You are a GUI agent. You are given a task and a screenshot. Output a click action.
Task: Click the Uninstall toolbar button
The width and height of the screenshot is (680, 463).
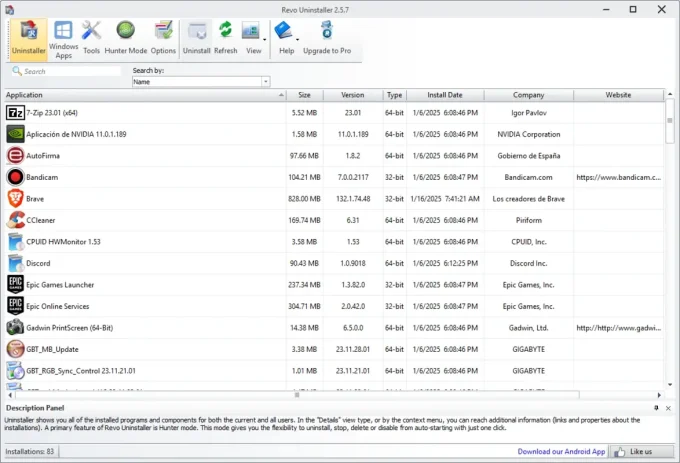click(196, 37)
